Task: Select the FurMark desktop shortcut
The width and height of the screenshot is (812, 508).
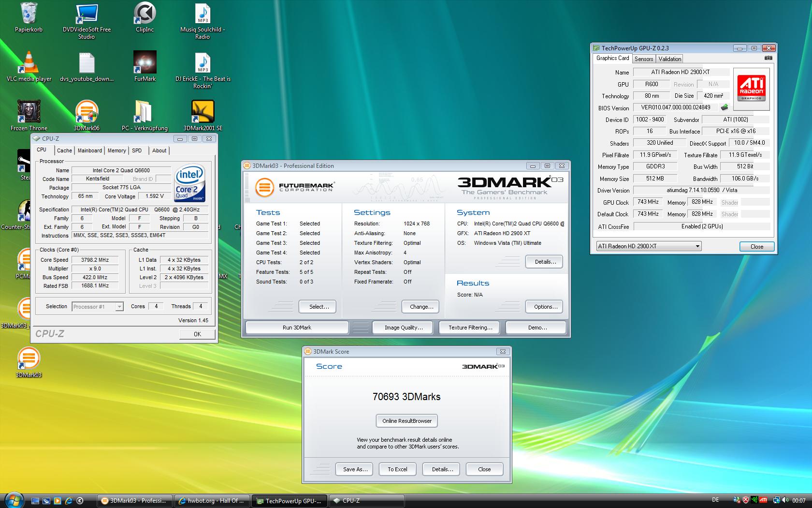Action: coord(145,67)
